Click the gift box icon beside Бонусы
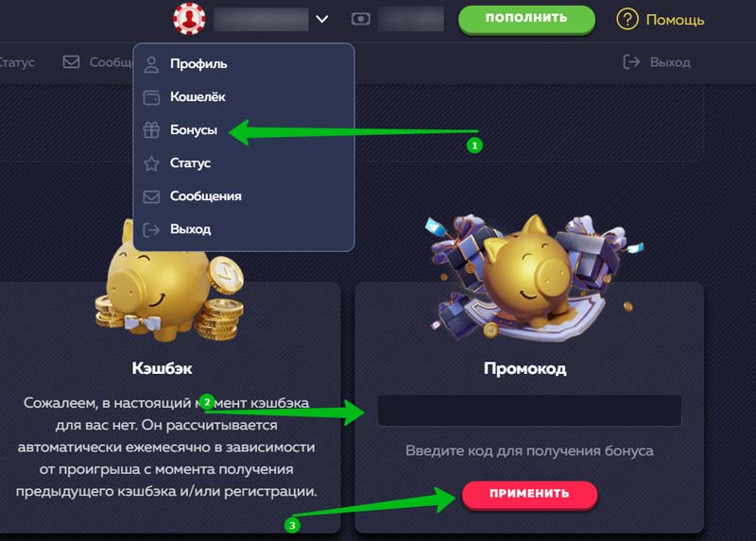 (x=151, y=130)
